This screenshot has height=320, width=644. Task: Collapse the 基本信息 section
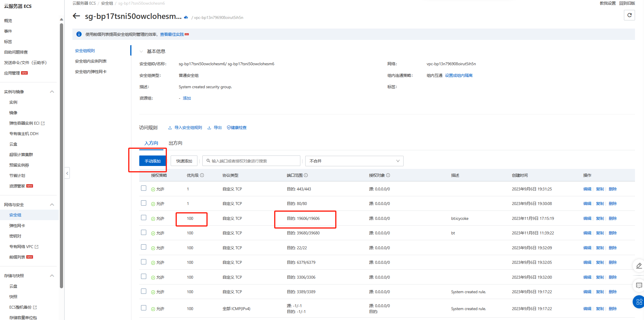point(141,52)
